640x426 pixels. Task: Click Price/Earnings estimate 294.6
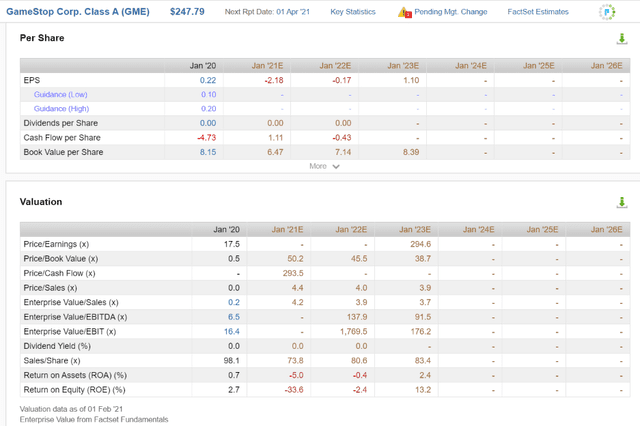pyautogui.click(x=420, y=244)
